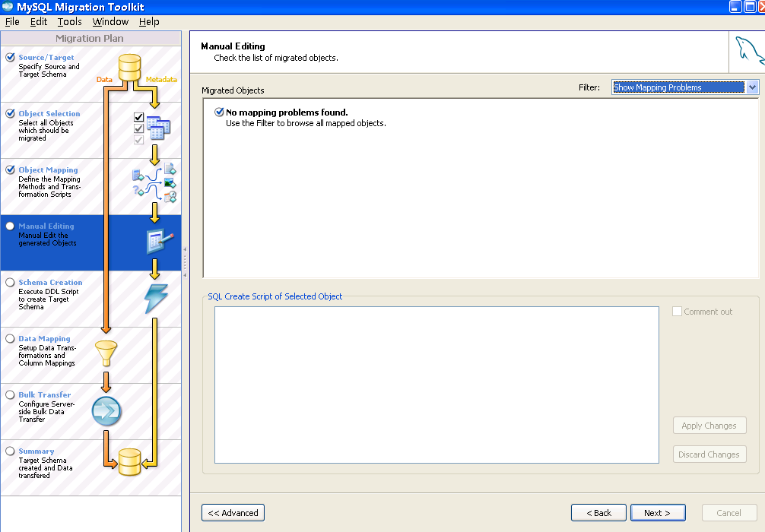Click the MySQL dolphin logo
Screen dimensions: 765x532
(749, 50)
